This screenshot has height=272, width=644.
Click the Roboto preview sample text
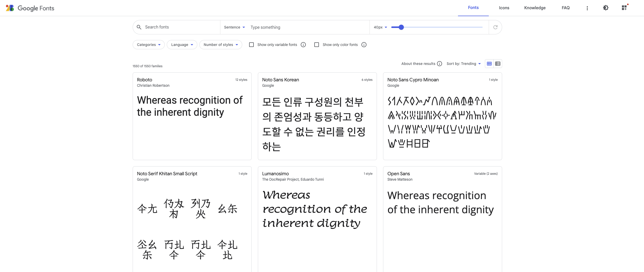point(190,106)
